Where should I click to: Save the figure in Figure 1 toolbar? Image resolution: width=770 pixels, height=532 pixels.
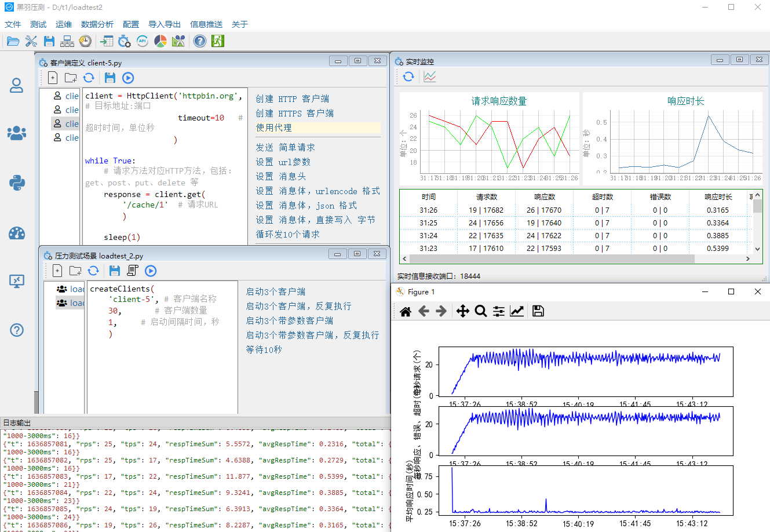coord(538,312)
